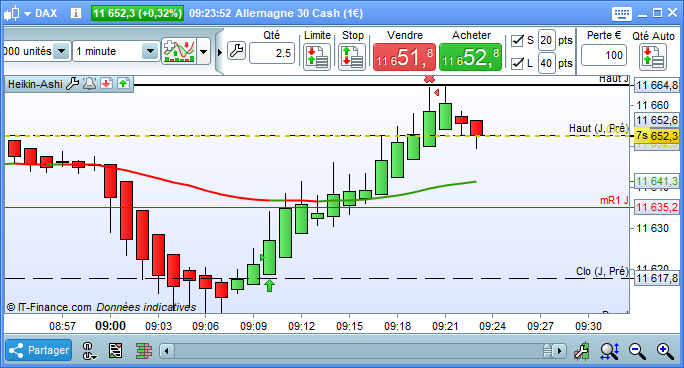Screen dimensions: 684x368
Task: Open the virtual keyboard icon in title bar
Action: tap(622, 14)
